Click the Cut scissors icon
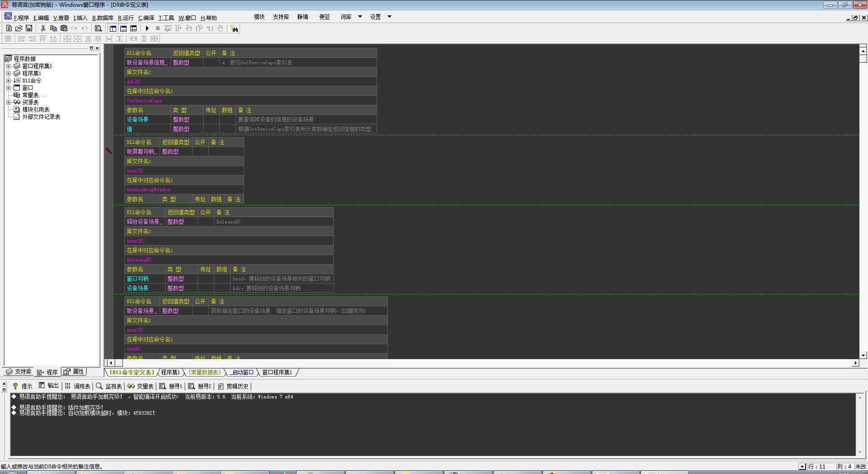Screen dimensions: 868x474 coord(43,28)
